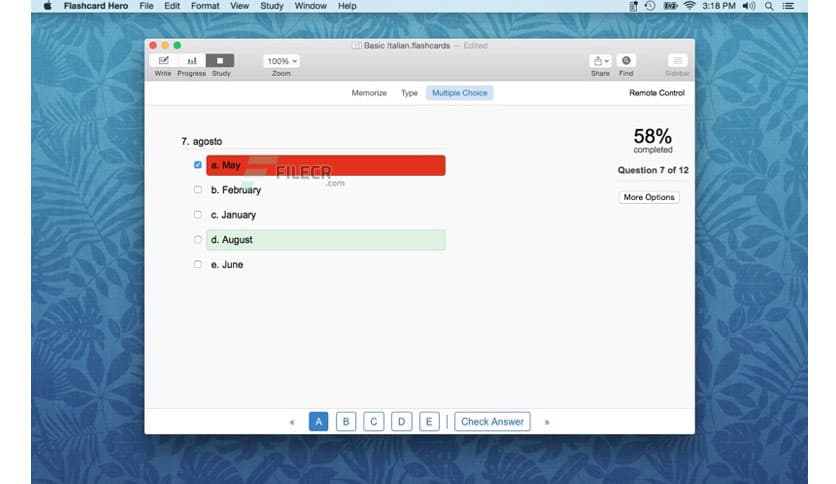Click the Remote Control link

tap(657, 93)
